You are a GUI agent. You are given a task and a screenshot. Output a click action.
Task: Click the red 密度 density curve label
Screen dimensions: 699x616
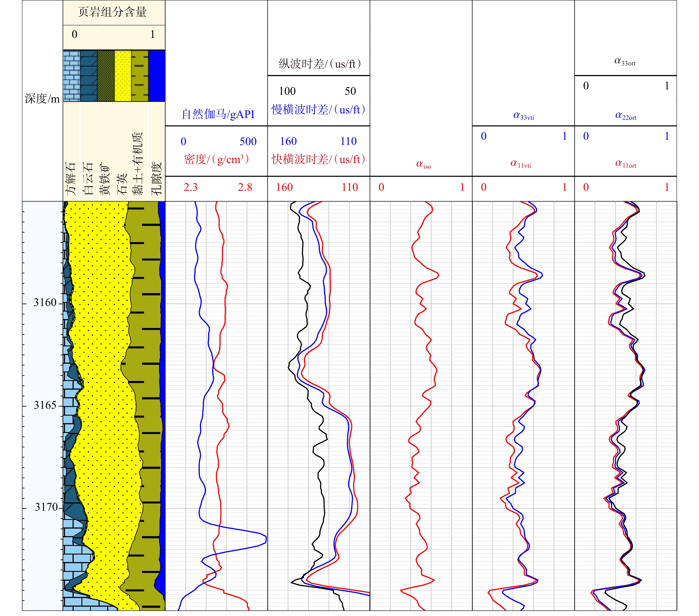pos(216,159)
